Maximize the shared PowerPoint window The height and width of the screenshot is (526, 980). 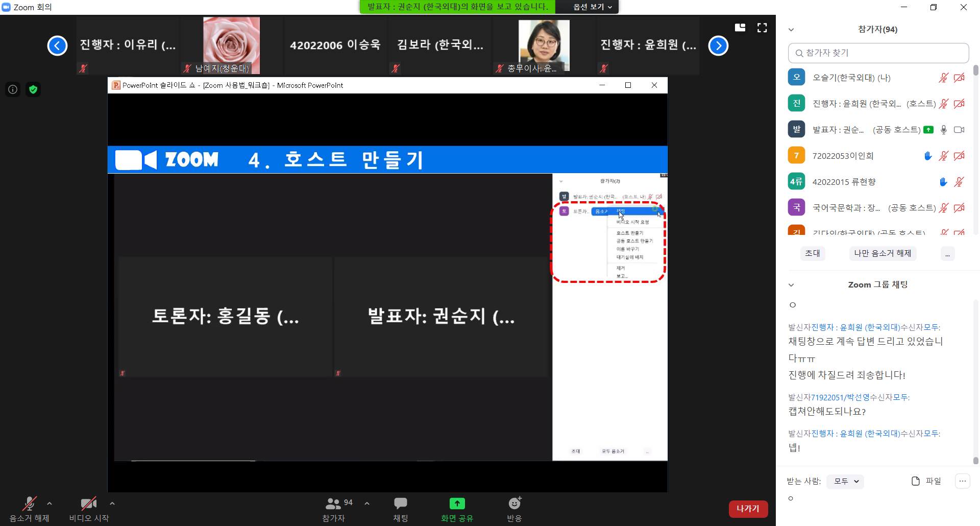(x=628, y=85)
